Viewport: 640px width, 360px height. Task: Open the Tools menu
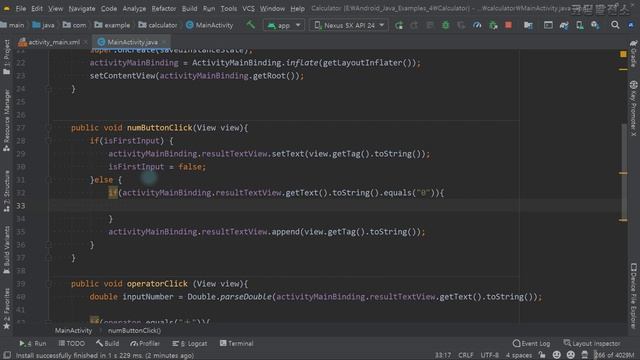[229, 8]
